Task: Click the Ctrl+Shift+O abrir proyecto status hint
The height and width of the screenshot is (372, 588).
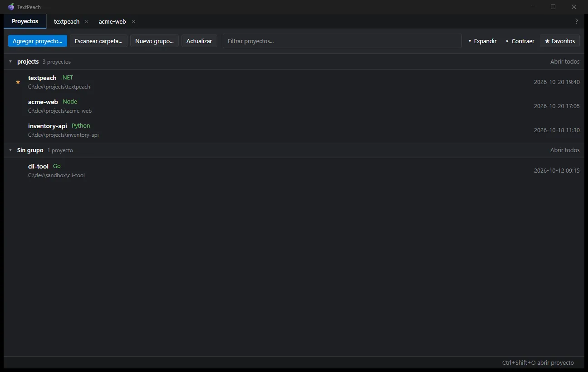Action: [538, 363]
